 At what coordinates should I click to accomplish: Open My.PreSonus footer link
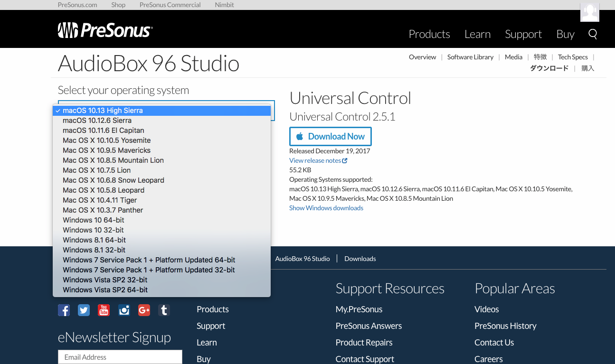359,309
